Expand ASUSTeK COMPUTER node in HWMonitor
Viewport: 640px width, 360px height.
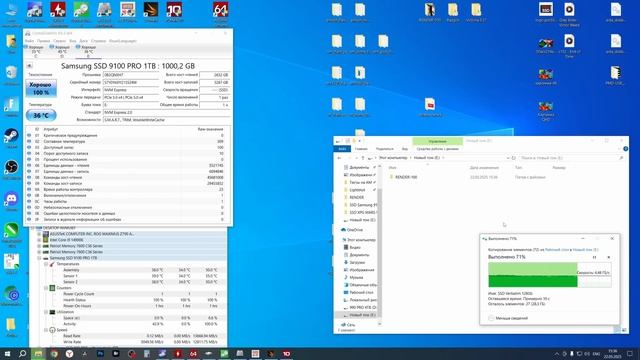pos(39,234)
